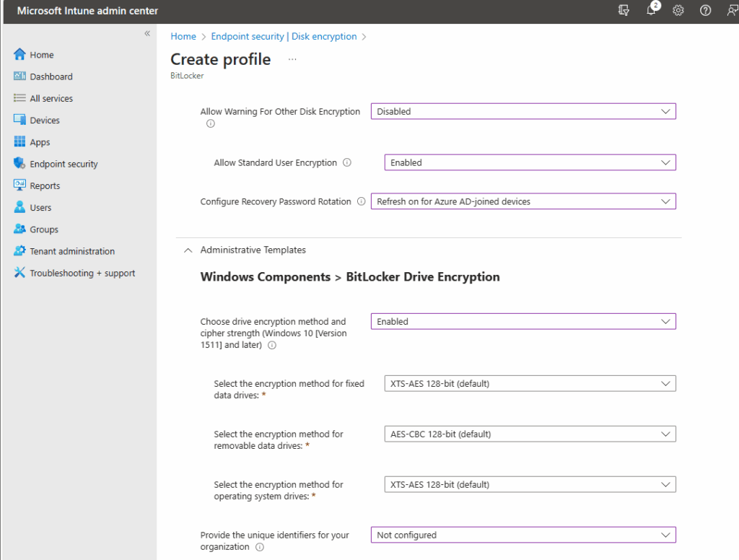
Task: Open Tenant administration from the sidebar
Action: [x=71, y=250]
